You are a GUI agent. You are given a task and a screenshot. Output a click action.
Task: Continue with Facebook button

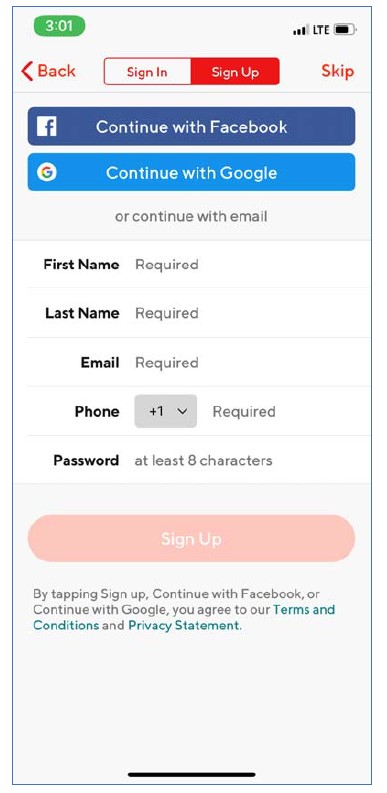coord(191,126)
